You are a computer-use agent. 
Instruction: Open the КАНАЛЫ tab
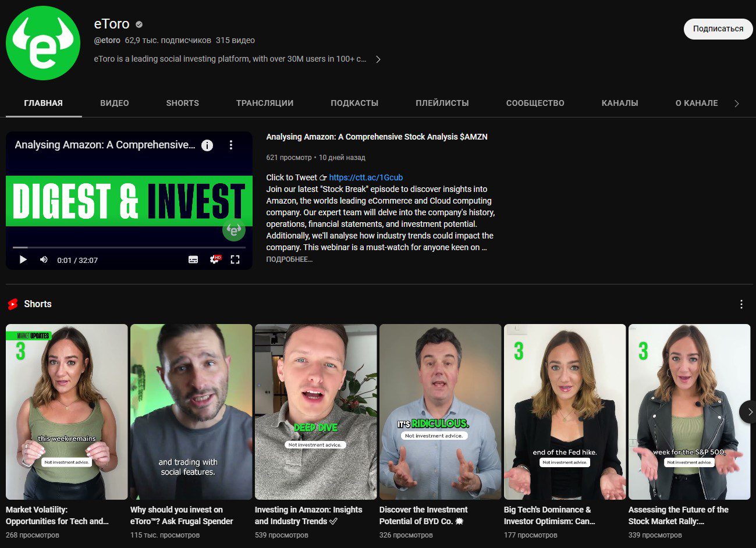[620, 103]
